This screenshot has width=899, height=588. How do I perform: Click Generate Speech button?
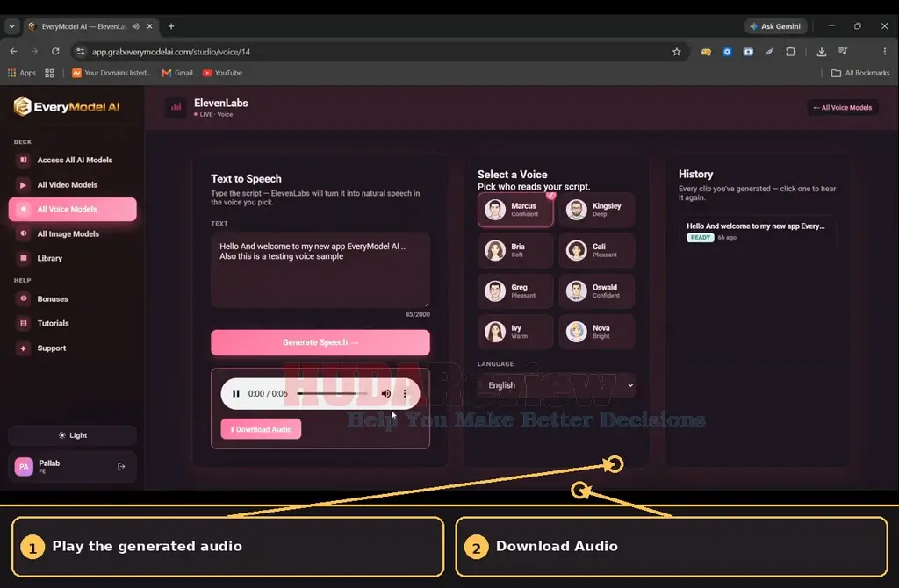320,342
